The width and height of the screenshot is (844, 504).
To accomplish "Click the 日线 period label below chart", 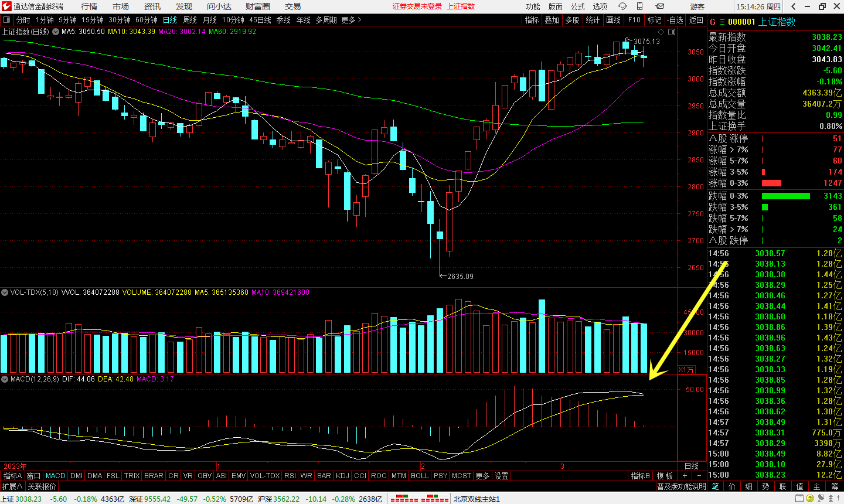I will click(x=692, y=466).
